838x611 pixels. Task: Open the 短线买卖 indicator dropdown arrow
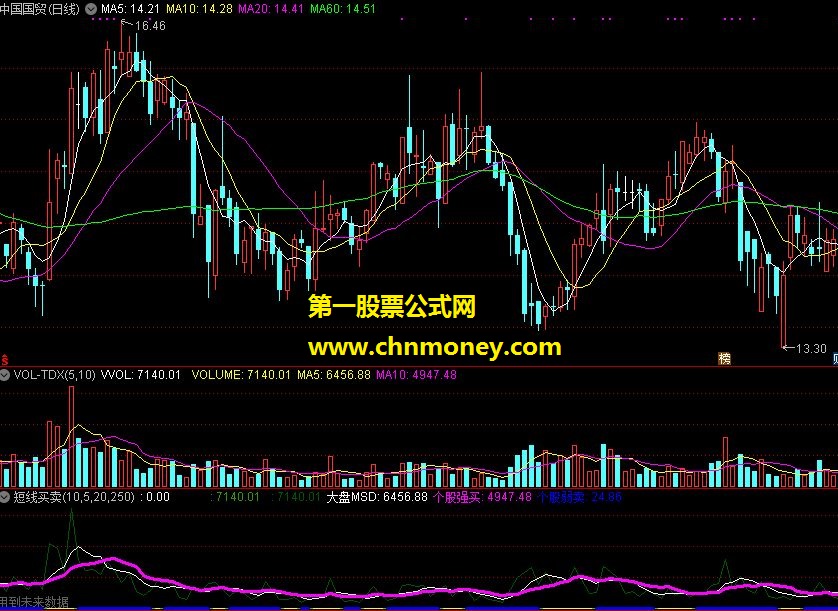pyautogui.click(x=6, y=497)
